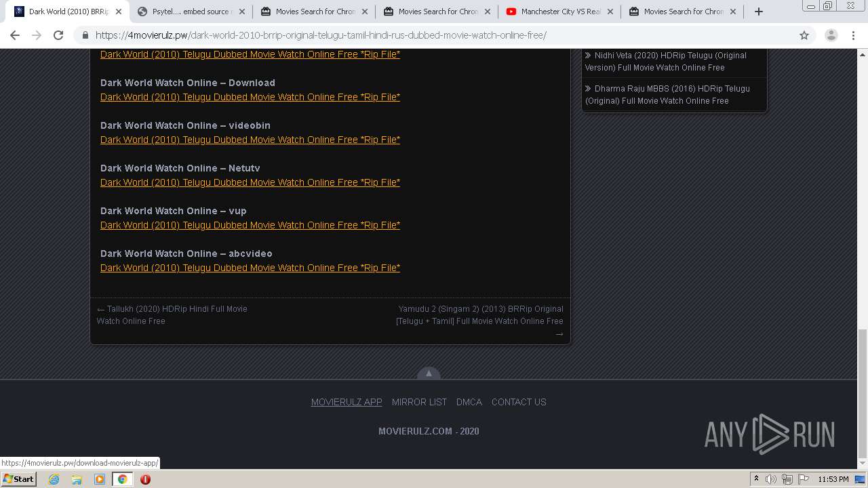Open MOVIERULZ APP footer link
The height and width of the screenshot is (488, 868).
point(347,402)
